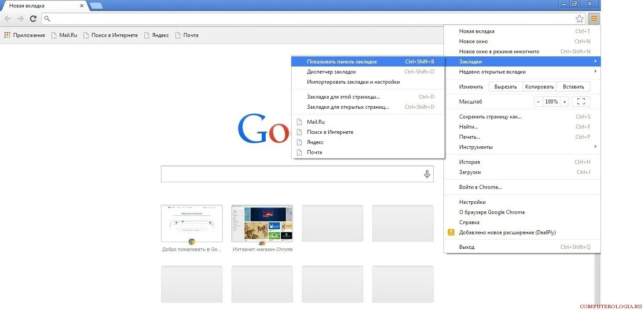Open Яндекс from bookmarks submenu

pyautogui.click(x=368, y=142)
